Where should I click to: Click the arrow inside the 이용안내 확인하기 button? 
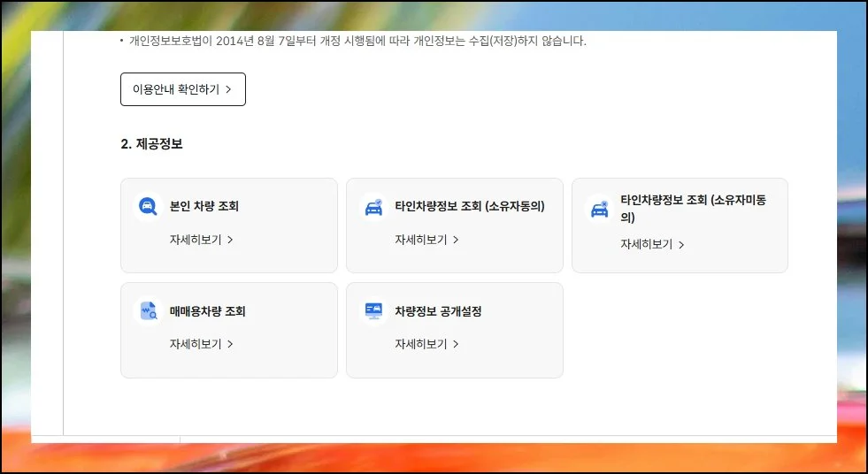point(228,89)
